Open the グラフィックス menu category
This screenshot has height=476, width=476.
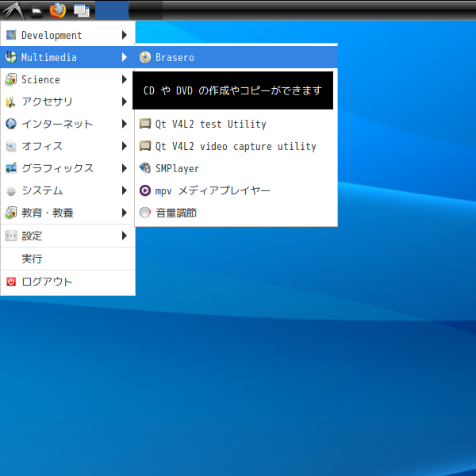pos(57,168)
